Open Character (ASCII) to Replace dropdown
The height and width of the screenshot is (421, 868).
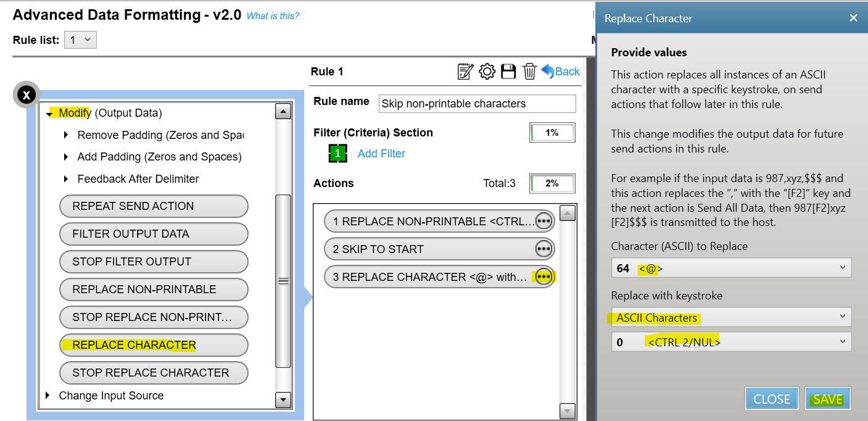point(731,268)
